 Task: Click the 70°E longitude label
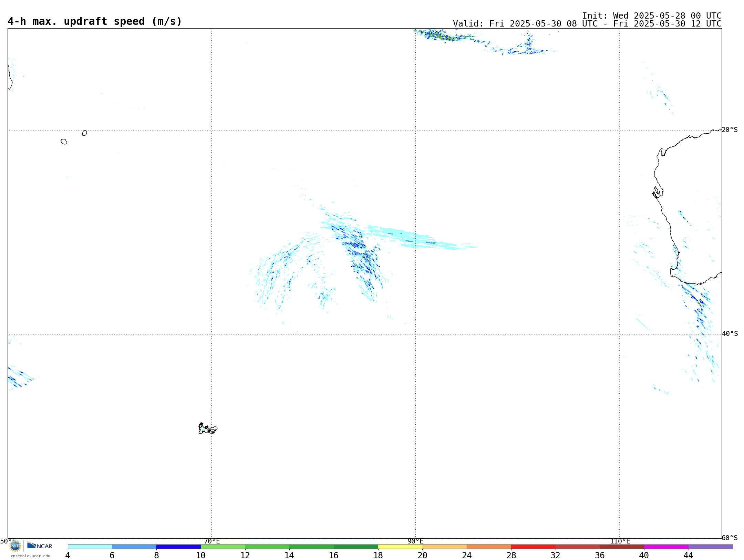click(x=212, y=541)
